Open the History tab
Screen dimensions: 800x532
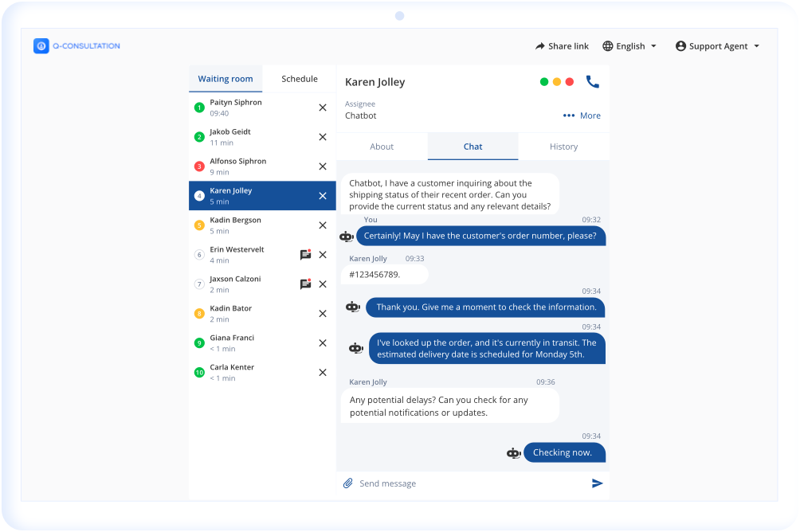coord(564,147)
